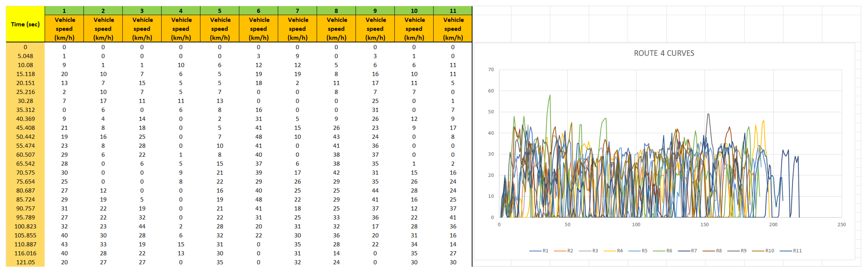Select the time cell 60.507
Viewport: 868px width, 275px height.
tap(25, 155)
